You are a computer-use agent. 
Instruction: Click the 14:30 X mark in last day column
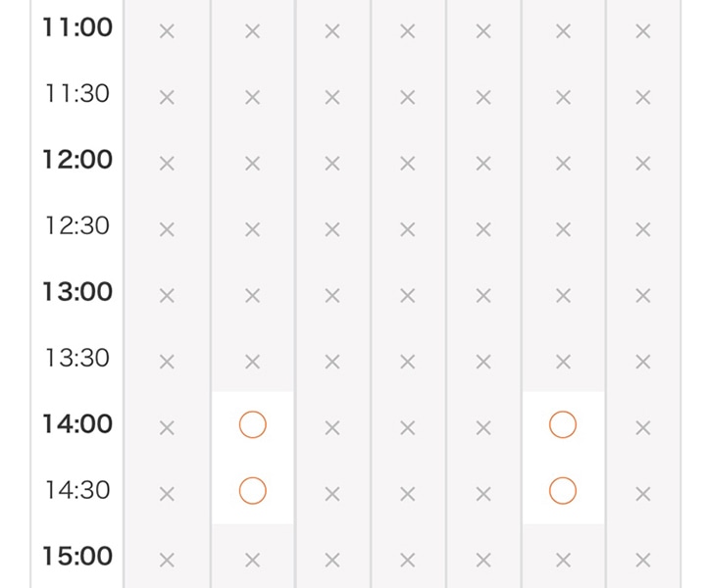click(x=643, y=494)
